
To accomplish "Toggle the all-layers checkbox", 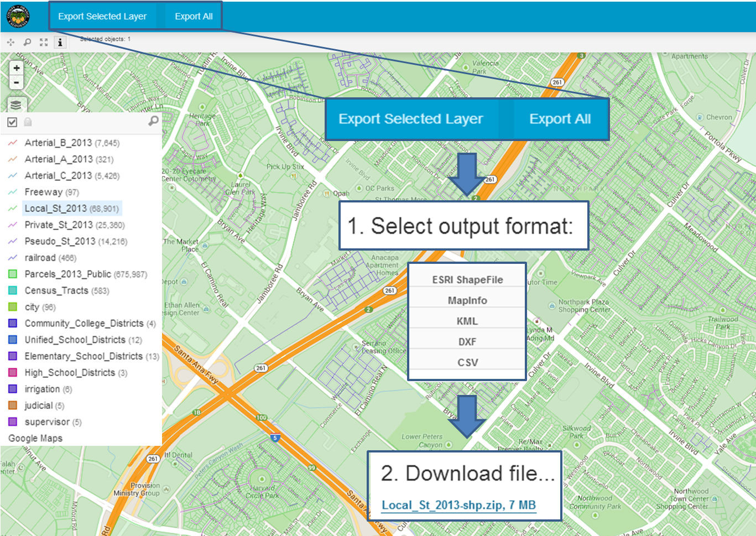I will pyautogui.click(x=12, y=122).
